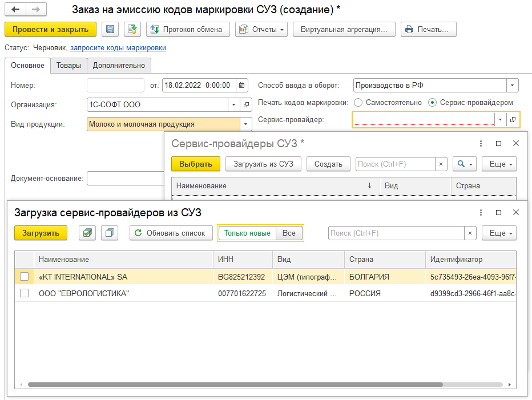Open the date picker calendar icon
Screen dimensions: 532x400
pos(242,86)
